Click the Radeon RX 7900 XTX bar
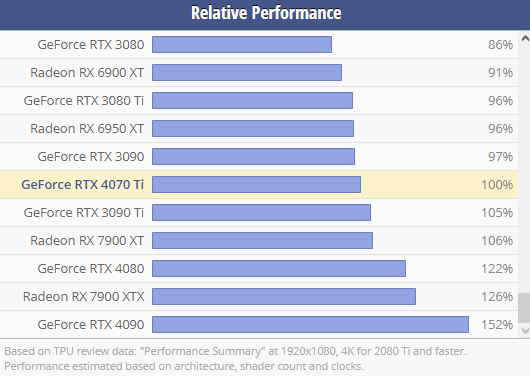530x376 pixels. point(284,297)
